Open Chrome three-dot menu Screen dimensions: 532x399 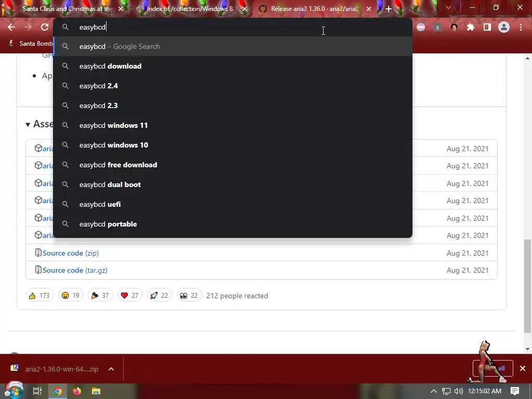[x=521, y=27]
